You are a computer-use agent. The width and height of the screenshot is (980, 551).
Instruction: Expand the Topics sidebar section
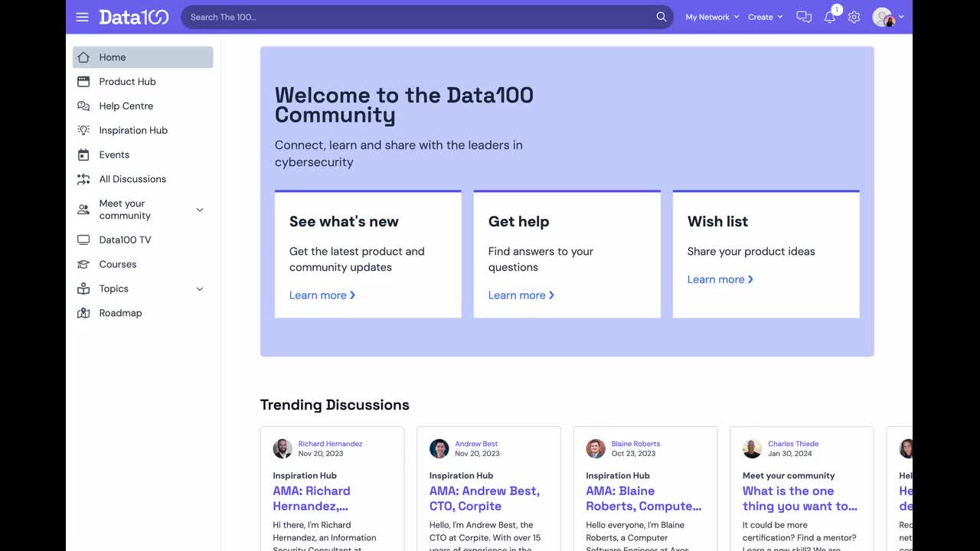(200, 289)
